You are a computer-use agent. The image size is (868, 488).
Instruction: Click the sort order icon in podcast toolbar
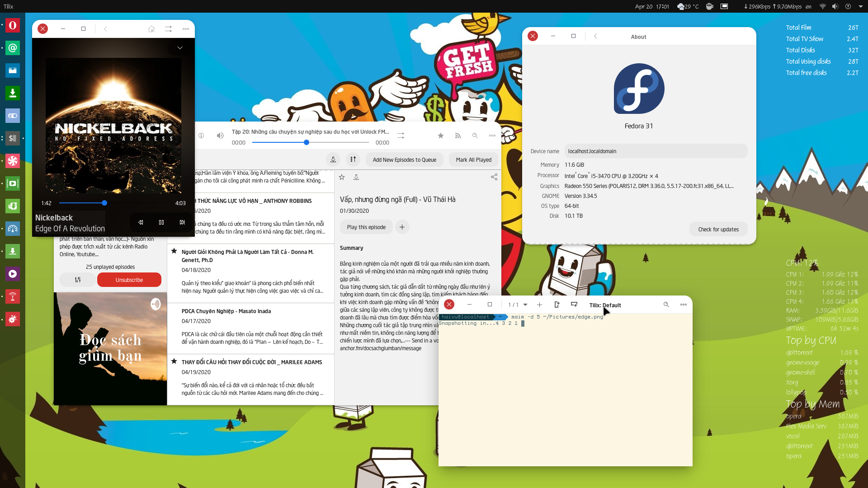click(353, 160)
